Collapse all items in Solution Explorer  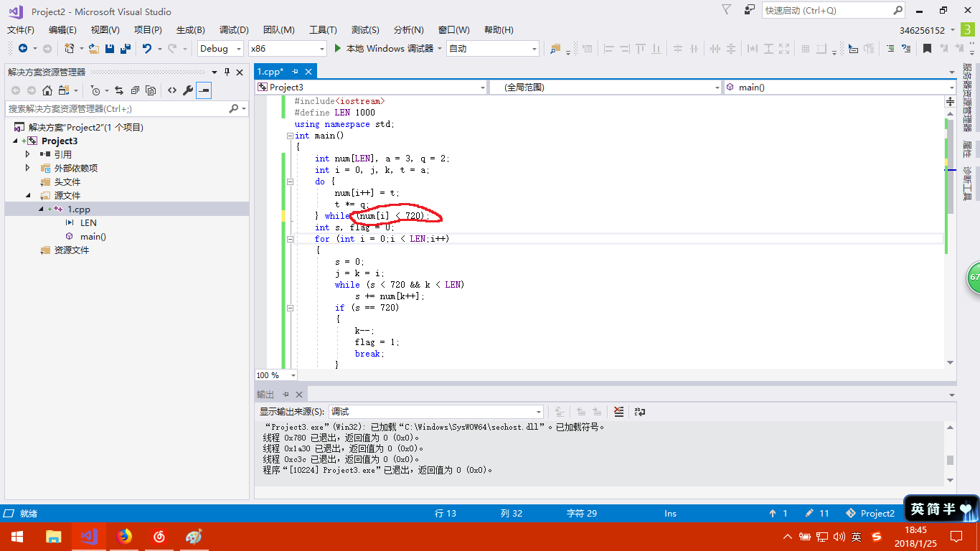[x=135, y=90]
